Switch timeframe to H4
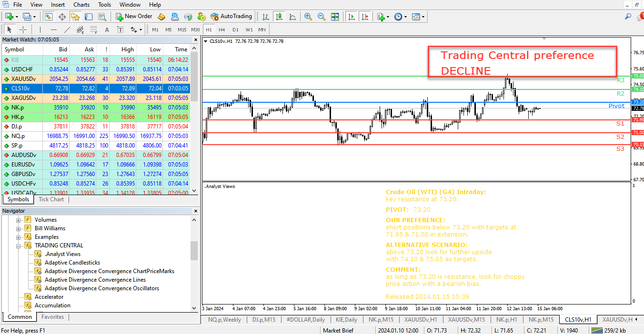644x334 pixels. click(222, 29)
